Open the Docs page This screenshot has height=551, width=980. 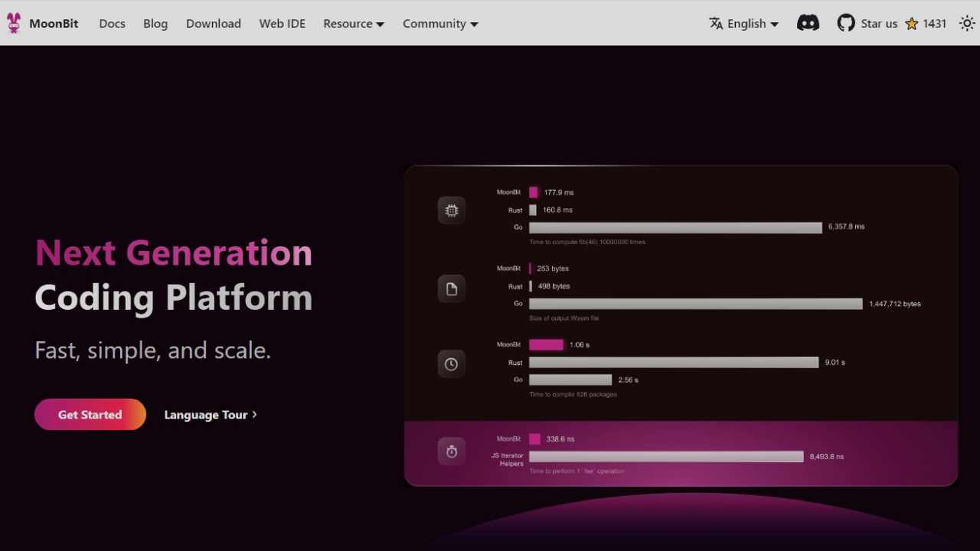coord(112,23)
